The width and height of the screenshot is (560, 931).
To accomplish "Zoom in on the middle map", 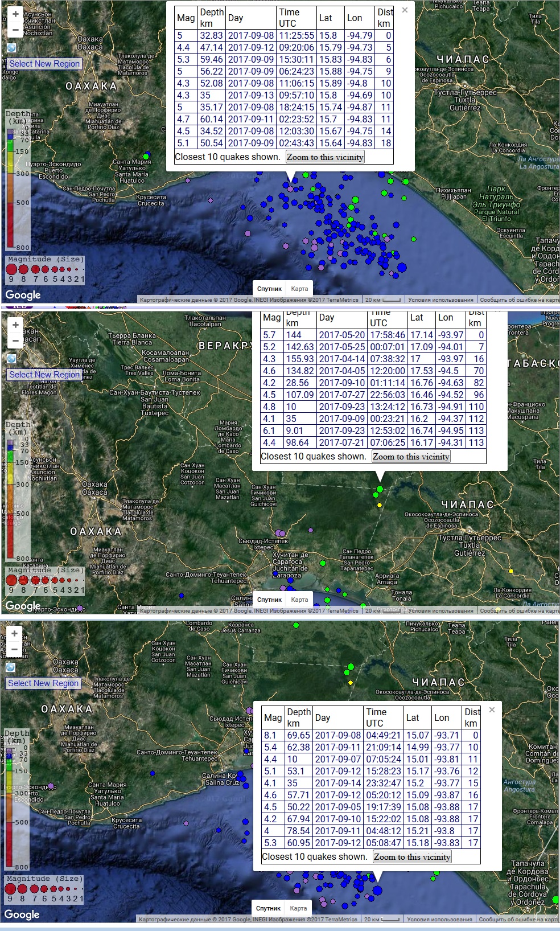I will click(x=15, y=325).
